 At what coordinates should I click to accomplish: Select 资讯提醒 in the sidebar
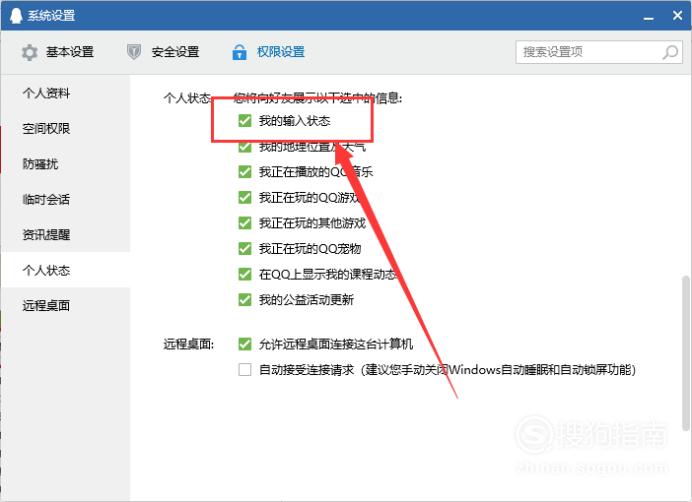[65, 234]
